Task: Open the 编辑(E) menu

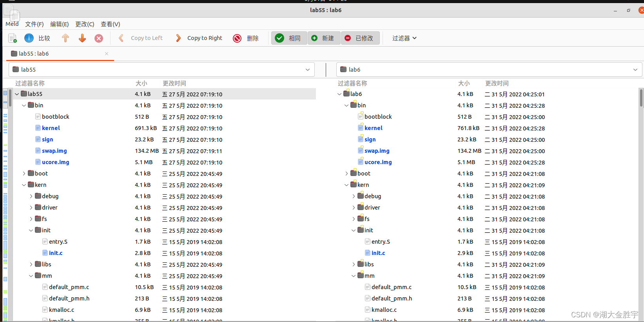Action: tap(59, 24)
